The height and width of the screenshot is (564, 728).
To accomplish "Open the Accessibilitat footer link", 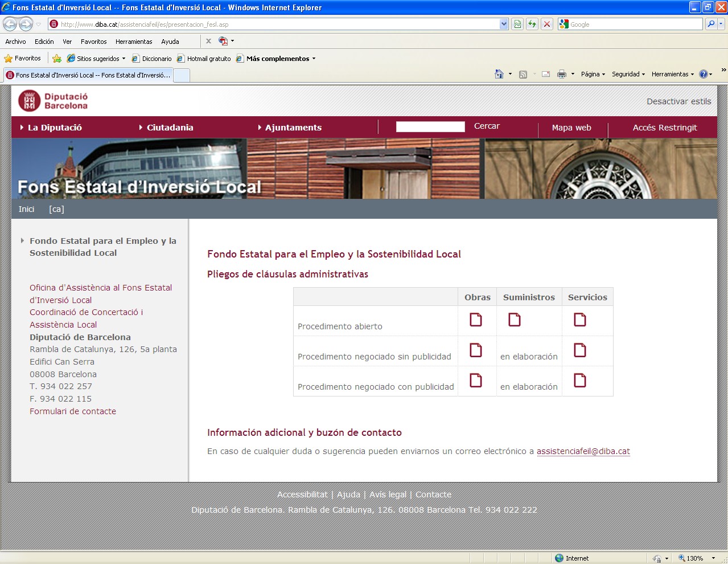I will (x=302, y=494).
